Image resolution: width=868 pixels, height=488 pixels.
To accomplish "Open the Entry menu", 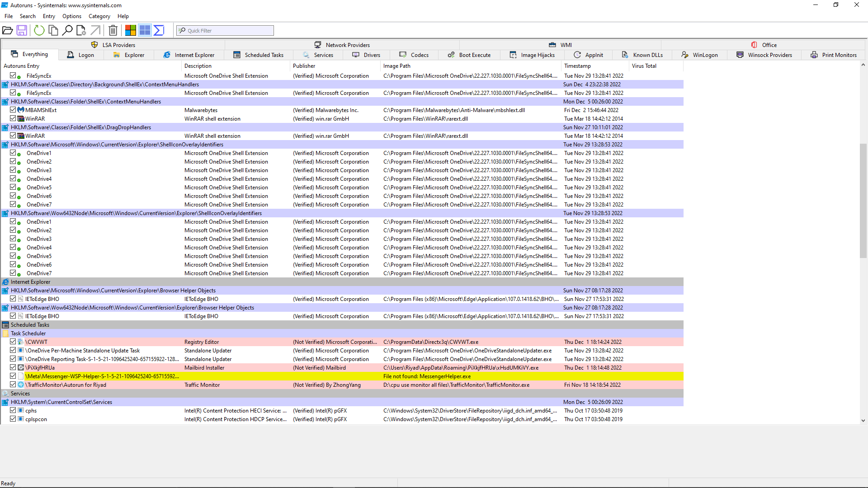I will (49, 16).
